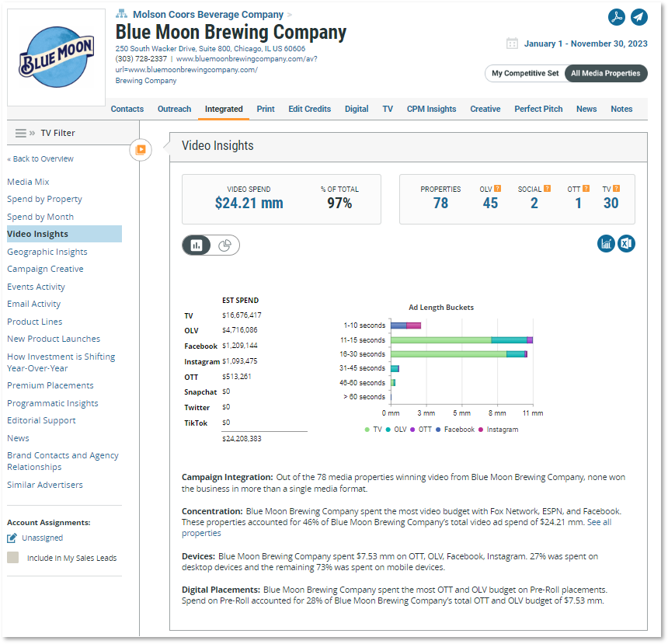
Task: Open Premium Placements
Action: [50, 385]
